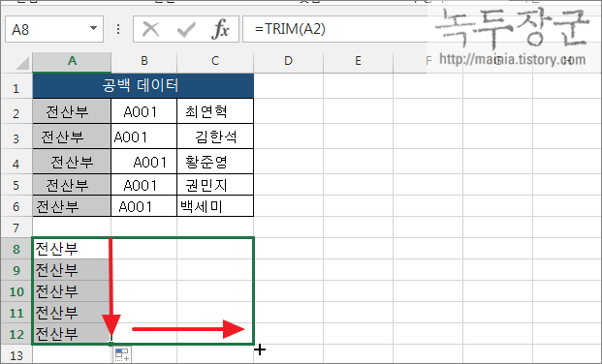Click cell A8 containing 전산부

tap(72, 249)
